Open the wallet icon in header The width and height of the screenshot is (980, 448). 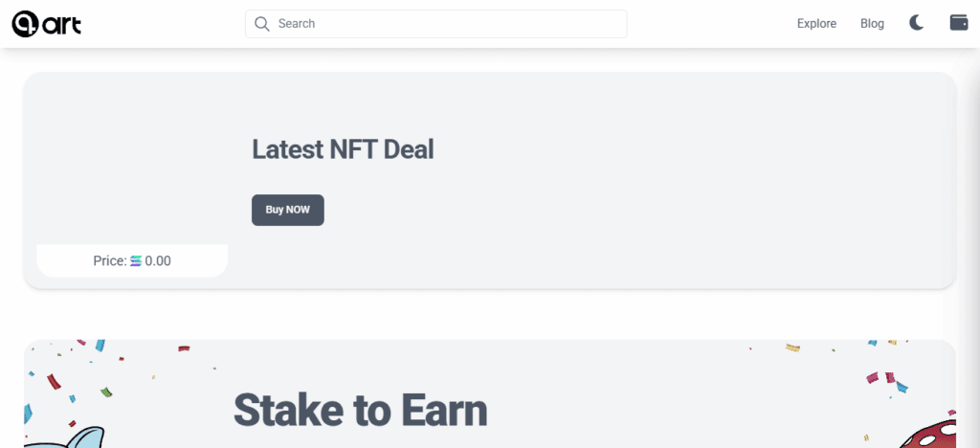tap(959, 23)
